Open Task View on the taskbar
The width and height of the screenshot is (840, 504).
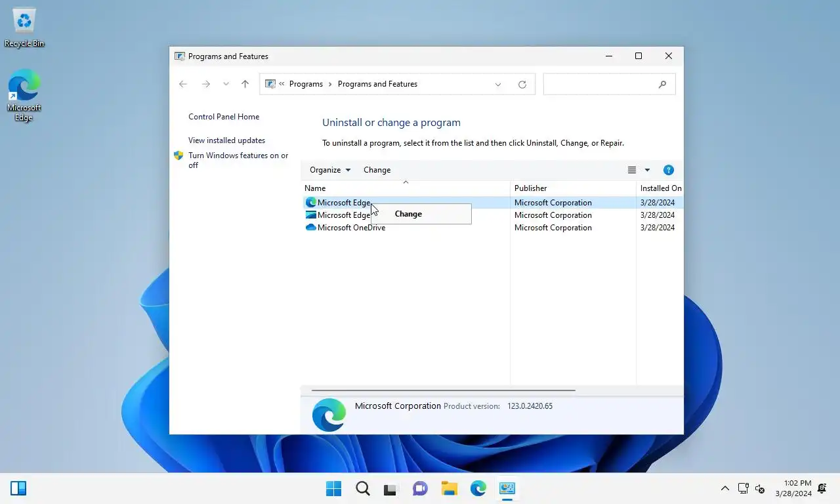click(391, 488)
